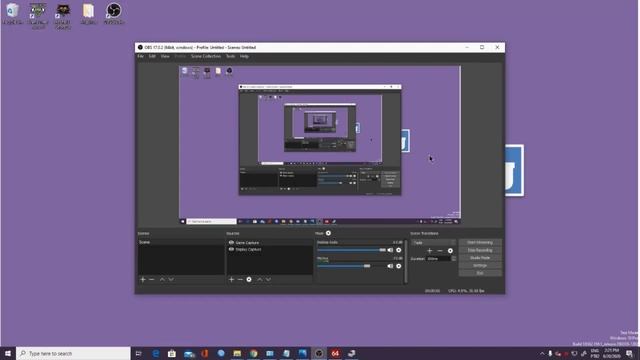Add a scene transition with the plus button
Image resolution: width=640 pixels, height=360 pixels.
[429, 251]
